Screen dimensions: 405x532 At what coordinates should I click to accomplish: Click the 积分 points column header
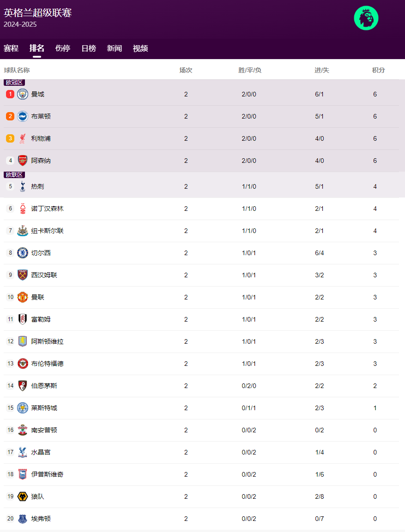click(x=378, y=70)
